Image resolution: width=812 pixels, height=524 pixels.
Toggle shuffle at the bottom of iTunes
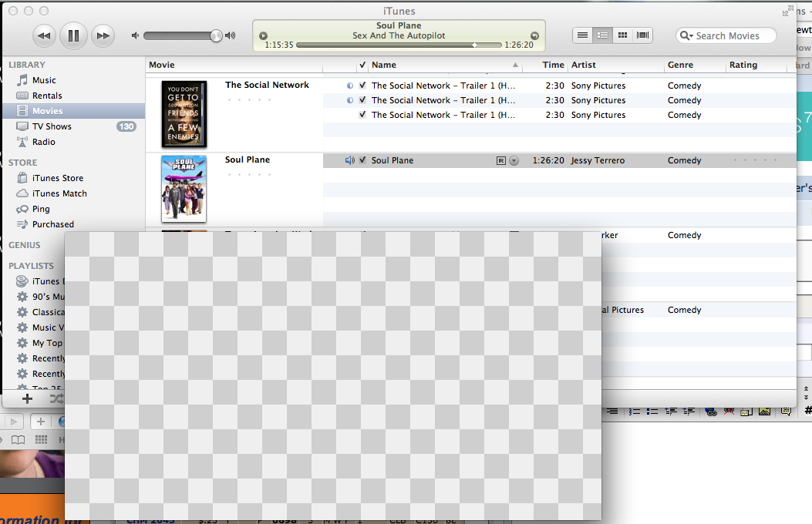click(x=56, y=399)
